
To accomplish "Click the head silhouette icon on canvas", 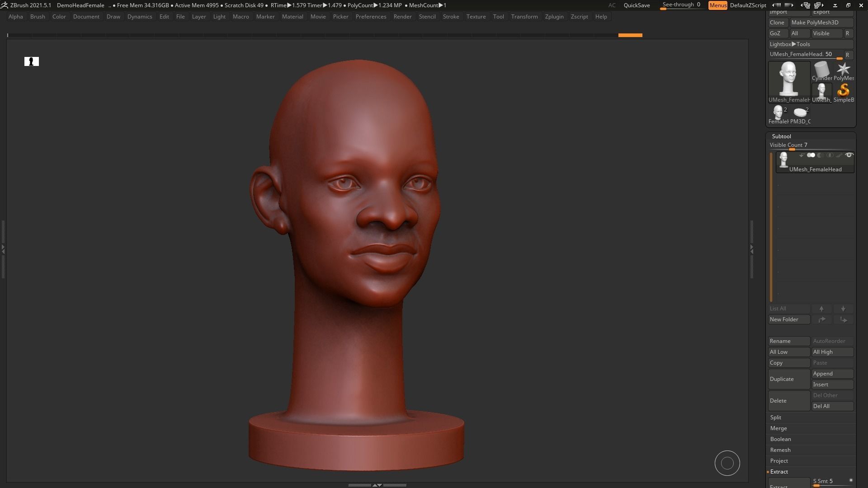I will tap(32, 61).
